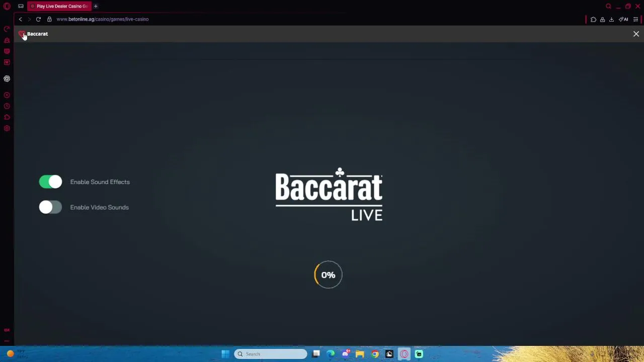Open the Easy Setup sliders menu
The image size is (644, 362).
[x=635, y=20]
